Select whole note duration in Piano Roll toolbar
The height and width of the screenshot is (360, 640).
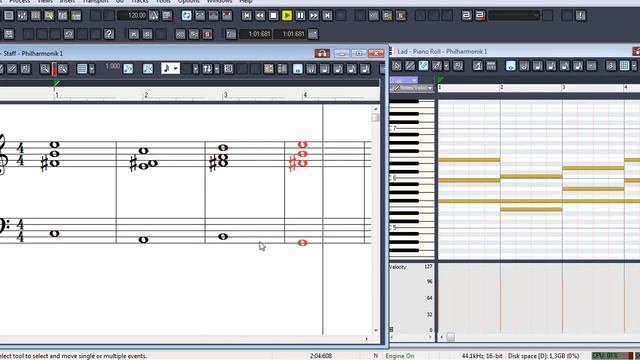coord(511,66)
